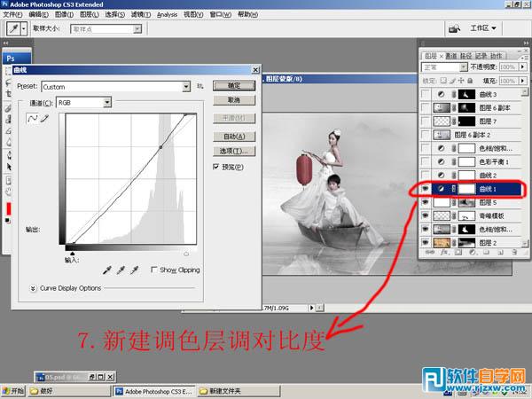This screenshot has height=399, width=532.
Task: Click the lock position icon
Action: (x=461, y=81)
